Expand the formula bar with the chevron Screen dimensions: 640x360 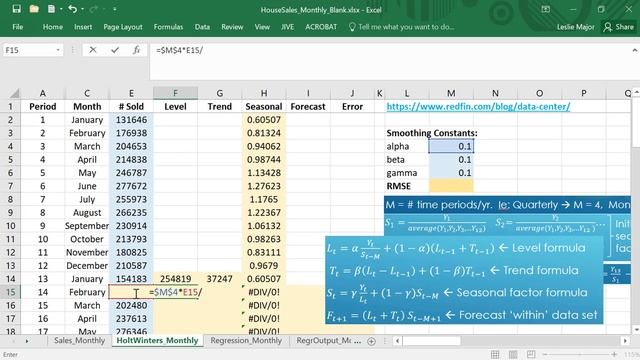(x=635, y=50)
